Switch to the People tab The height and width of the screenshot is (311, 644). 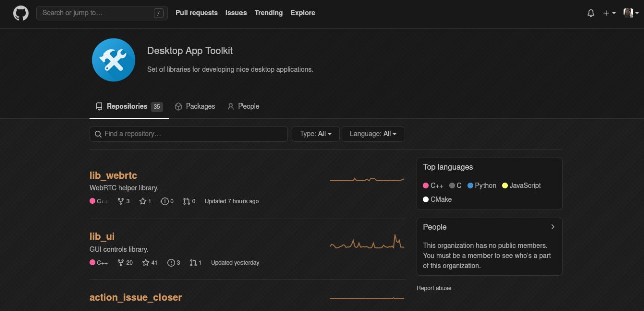[243, 107]
